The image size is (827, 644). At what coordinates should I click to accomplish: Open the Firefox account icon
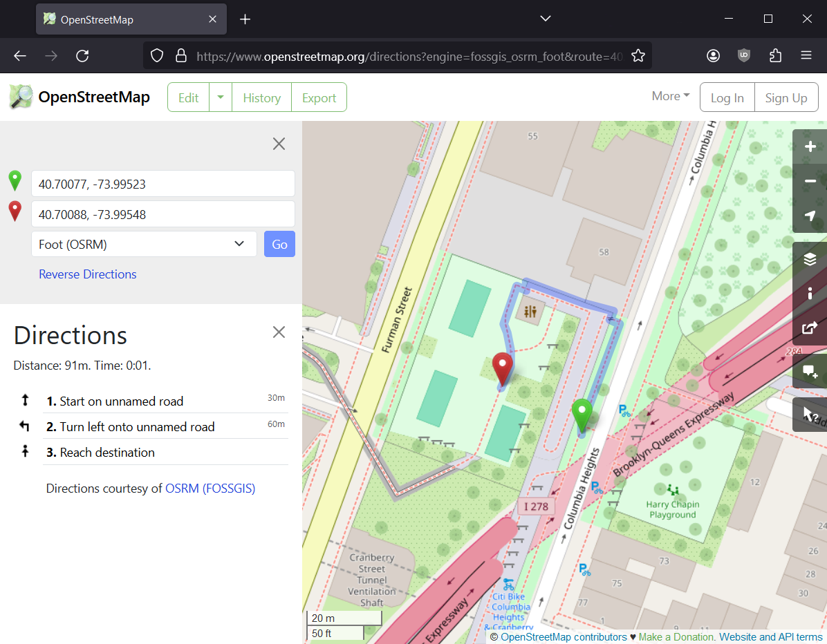(713, 56)
